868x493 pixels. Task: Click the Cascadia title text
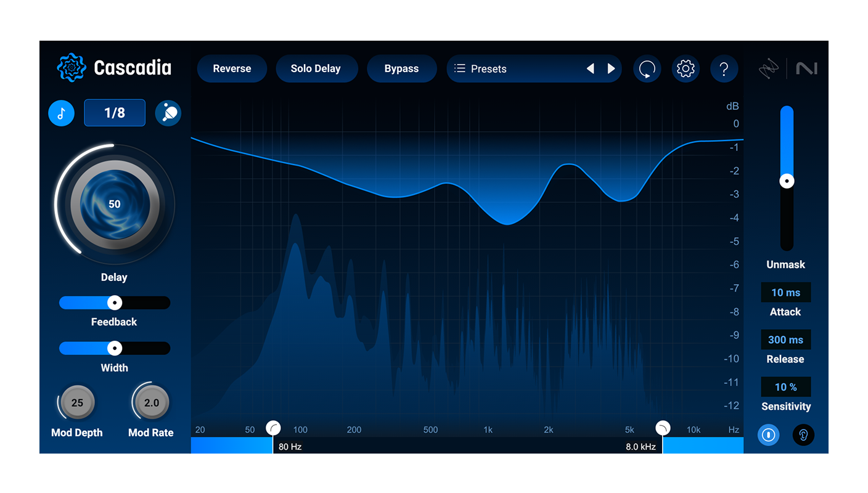coord(133,68)
